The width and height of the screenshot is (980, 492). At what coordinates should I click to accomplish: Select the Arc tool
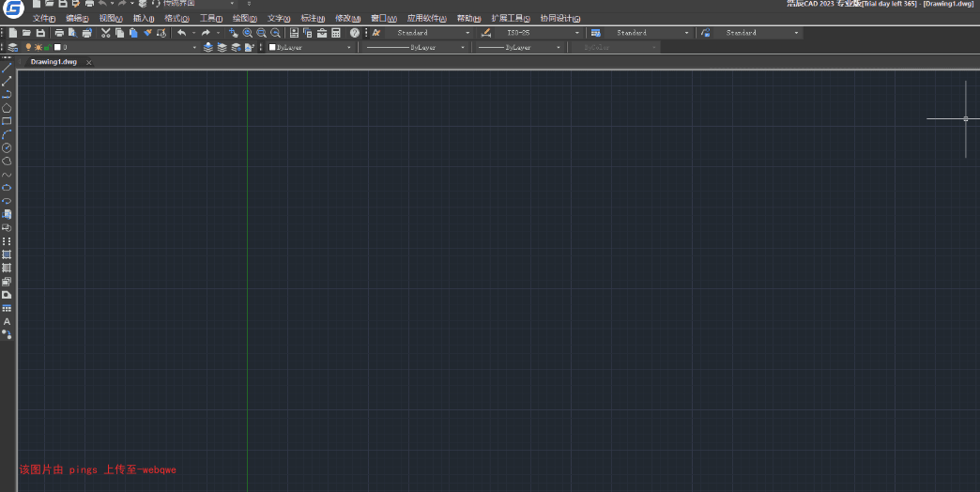click(x=7, y=134)
